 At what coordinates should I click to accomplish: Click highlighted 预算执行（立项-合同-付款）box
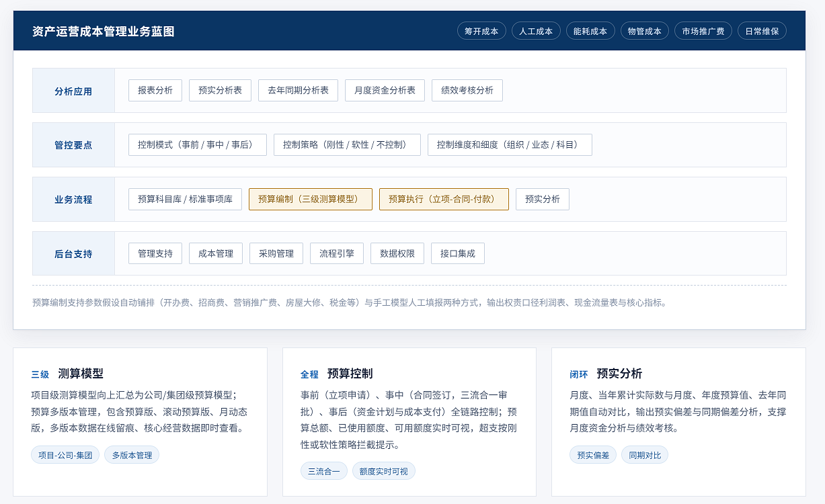[x=444, y=199]
